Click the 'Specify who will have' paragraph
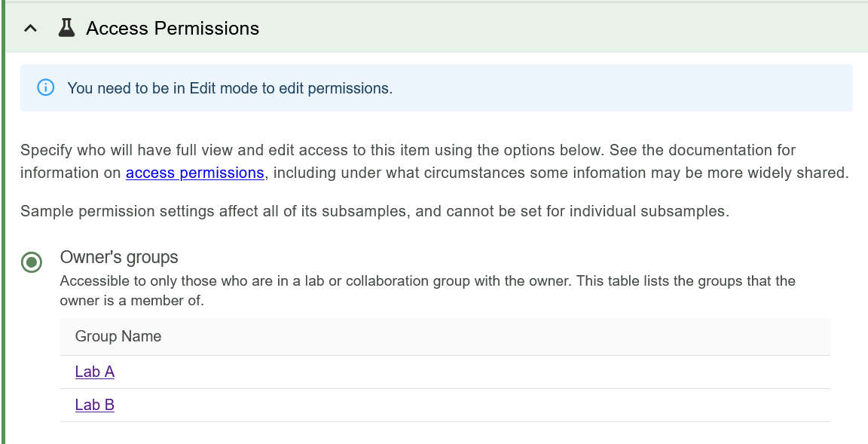This screenshot has width=868, height=444. point(407,150)
